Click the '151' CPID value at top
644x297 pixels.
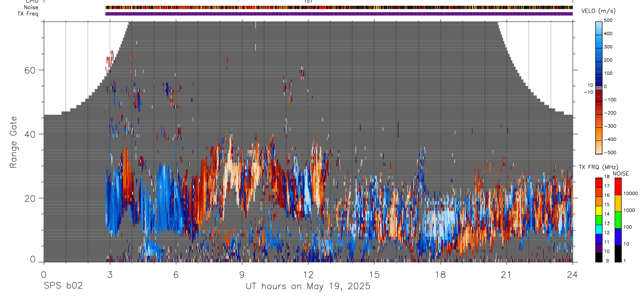pyautogui.click(x=308, y=2)
